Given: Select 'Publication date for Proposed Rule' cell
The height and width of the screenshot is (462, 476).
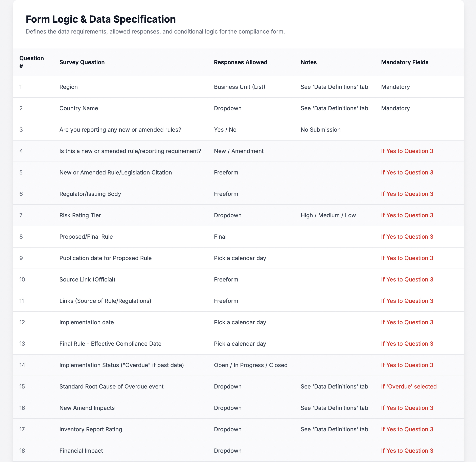Looking at the screenshot, I should tap(105, 258).
